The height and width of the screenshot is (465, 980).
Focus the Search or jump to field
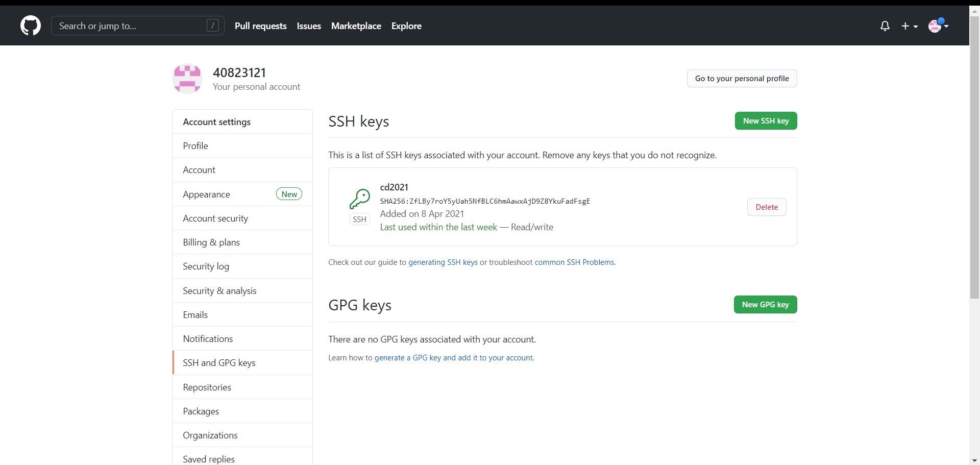pos(138,26)
